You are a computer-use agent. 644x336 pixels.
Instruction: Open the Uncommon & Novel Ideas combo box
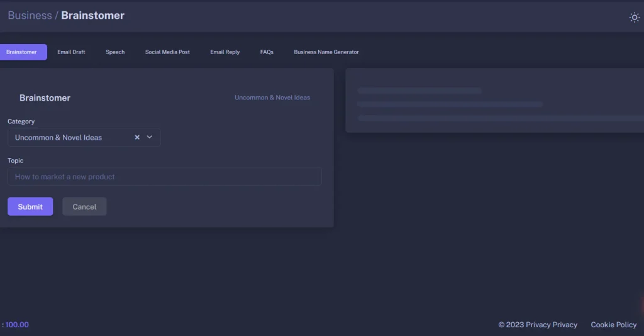click(x=69, y=137)
